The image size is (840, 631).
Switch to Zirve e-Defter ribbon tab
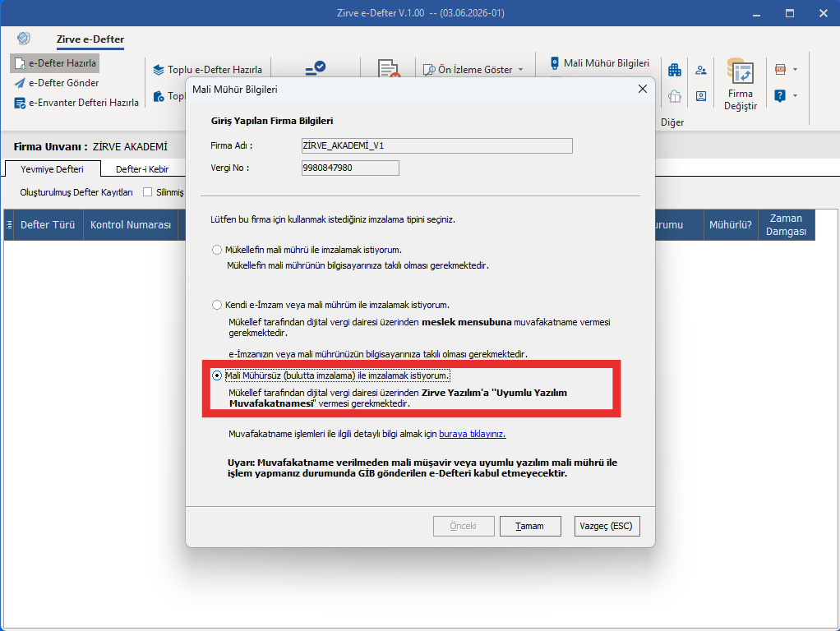pyautogui.click(x=90, y=39)
